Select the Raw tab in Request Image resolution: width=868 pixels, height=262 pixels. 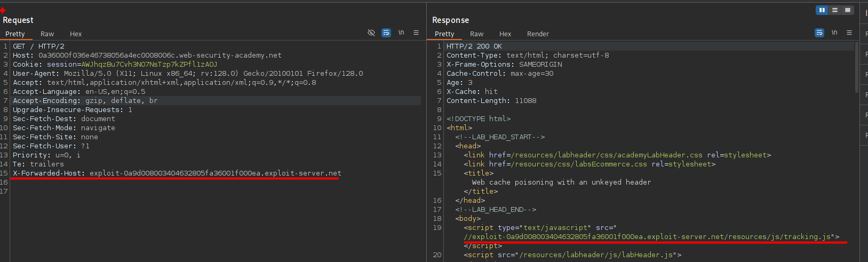[47, 34]
